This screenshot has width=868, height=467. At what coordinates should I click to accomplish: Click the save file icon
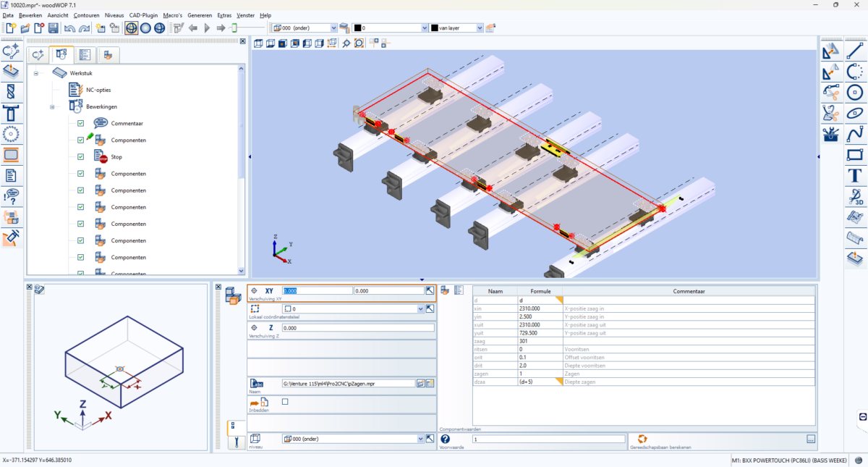(54, 27)
